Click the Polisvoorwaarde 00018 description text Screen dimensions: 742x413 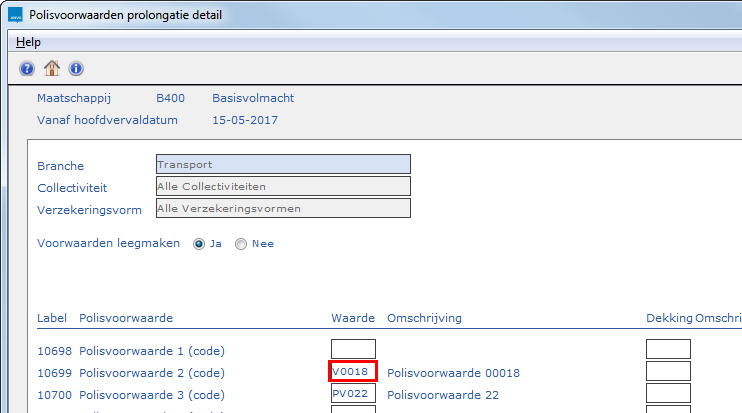pyautogui.click(x=453, y=373)
